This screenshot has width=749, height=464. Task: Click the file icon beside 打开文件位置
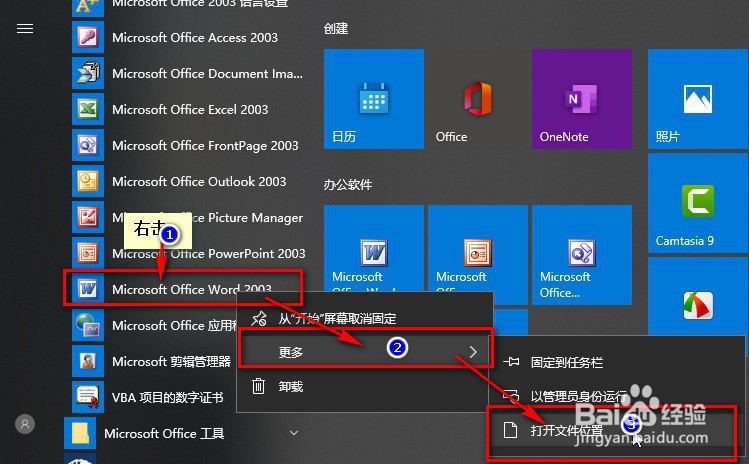(511, 430)
